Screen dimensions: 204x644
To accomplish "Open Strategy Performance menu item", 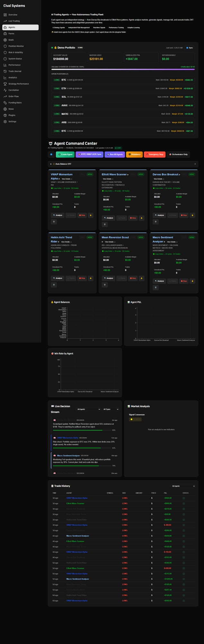I will (x=18, y=84).
